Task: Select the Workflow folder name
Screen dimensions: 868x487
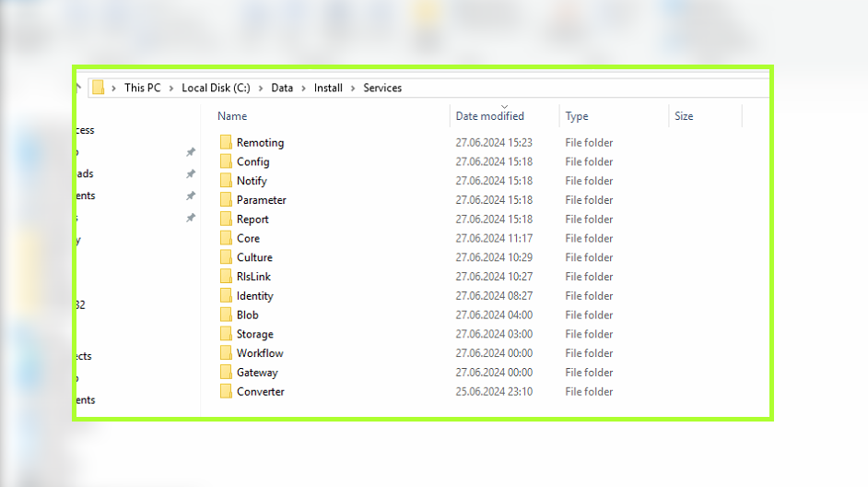Action: pos(260,353)
